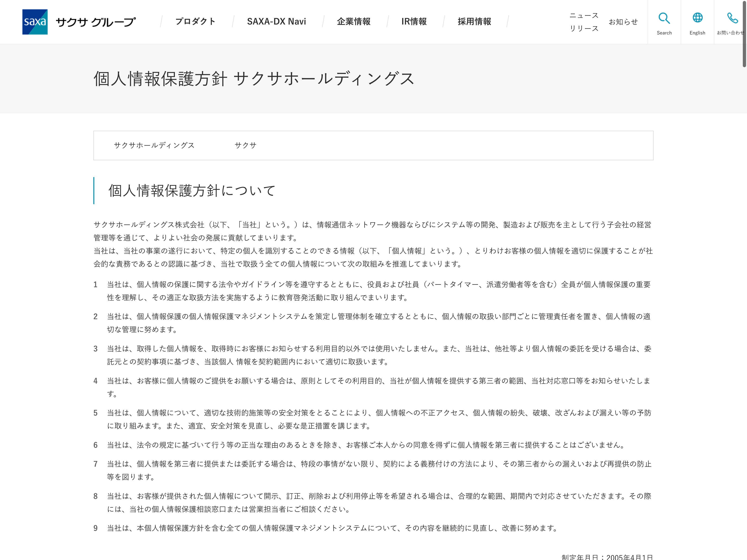Click the vertical page scrollbar thumb
Screen dimensions: 747x560
click(x=744, y=34)
